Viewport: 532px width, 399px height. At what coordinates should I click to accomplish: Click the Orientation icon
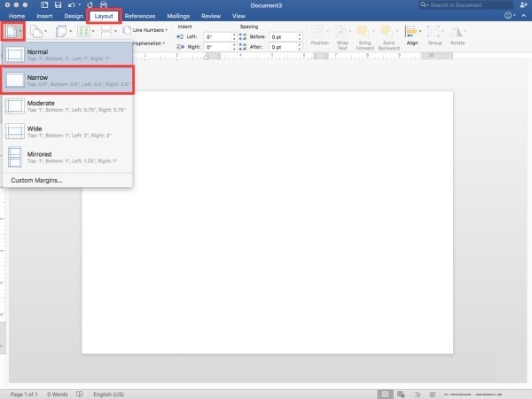tap(37, 31)
